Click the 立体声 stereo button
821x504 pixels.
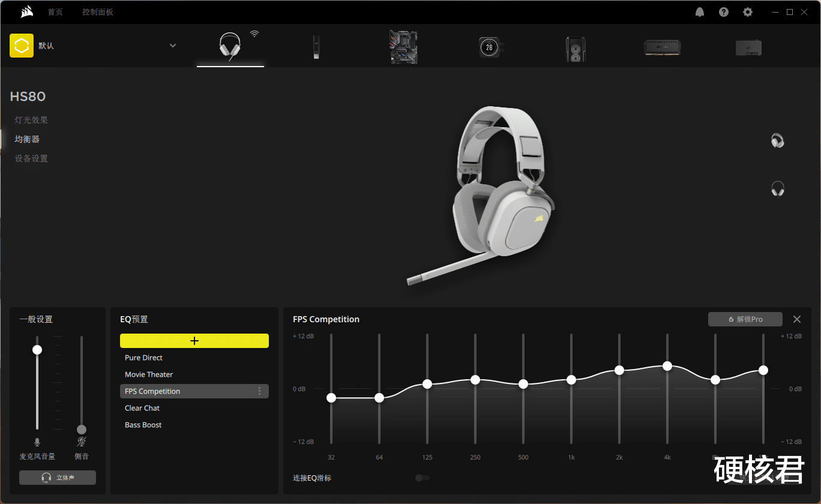tap(58, 478)
